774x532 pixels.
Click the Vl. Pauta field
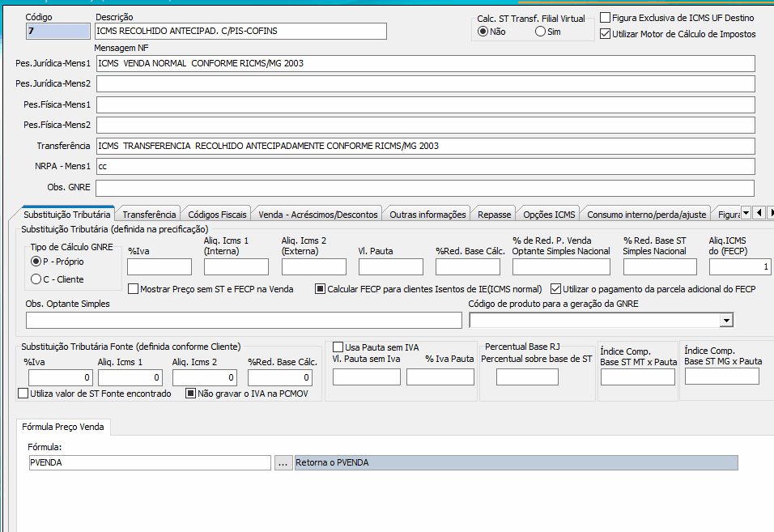[x=391, y=267]
